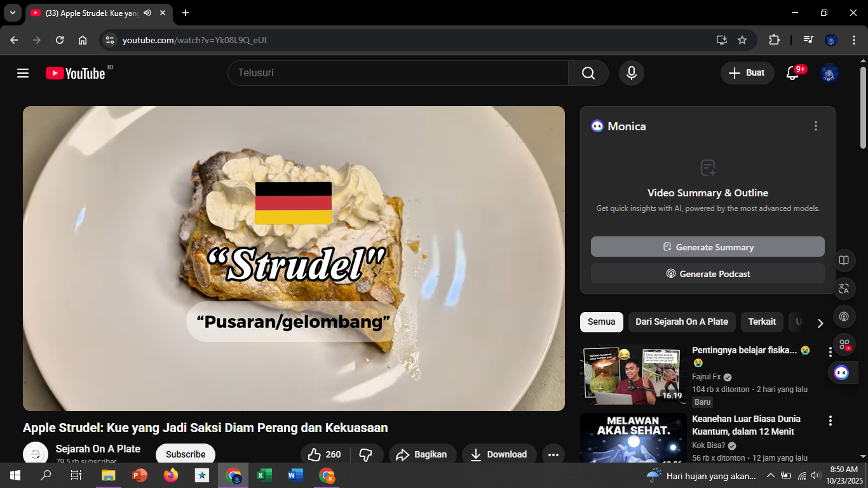Like the video with 260 likes

click(325, 454)
